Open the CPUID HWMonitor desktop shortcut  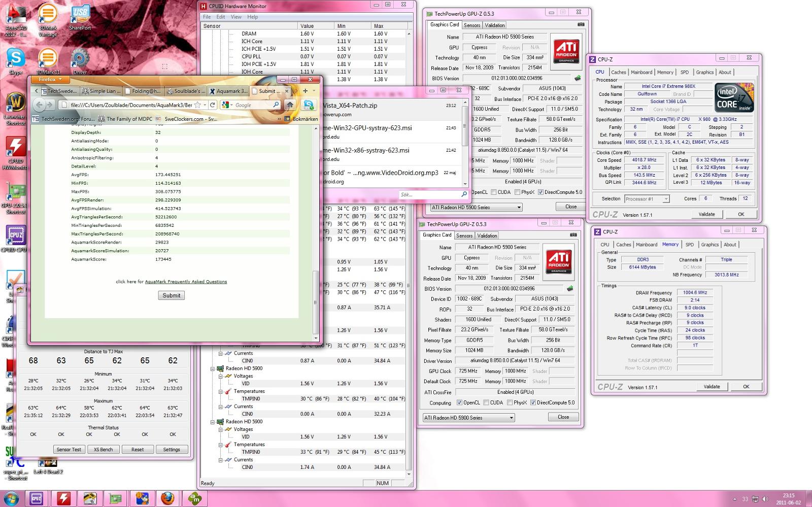[15, 153]
